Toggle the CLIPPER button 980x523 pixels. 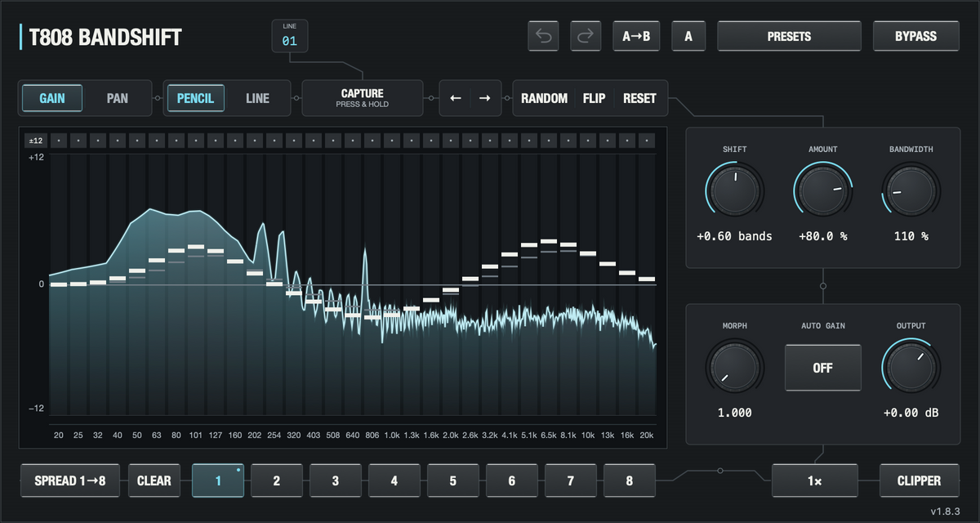point(920,481)
